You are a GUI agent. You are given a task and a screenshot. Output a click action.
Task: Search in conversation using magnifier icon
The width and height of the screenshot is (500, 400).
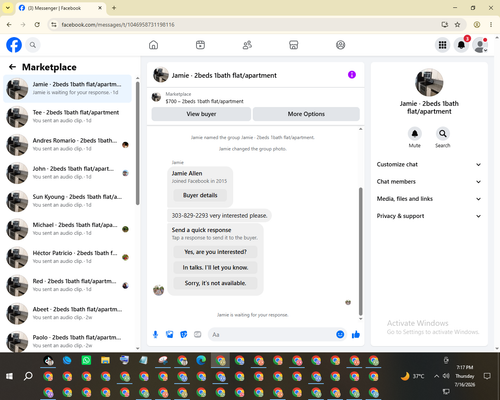tap(443, 134)
